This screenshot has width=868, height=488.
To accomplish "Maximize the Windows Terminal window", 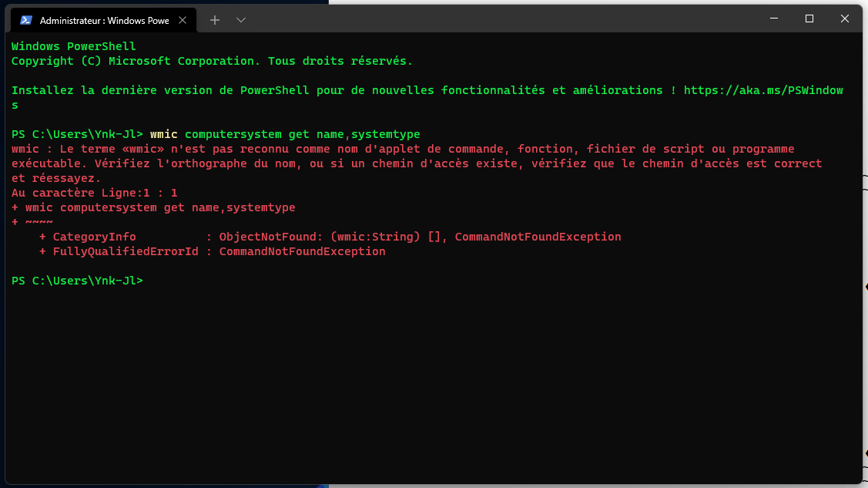I will click(x=809, y=19).
